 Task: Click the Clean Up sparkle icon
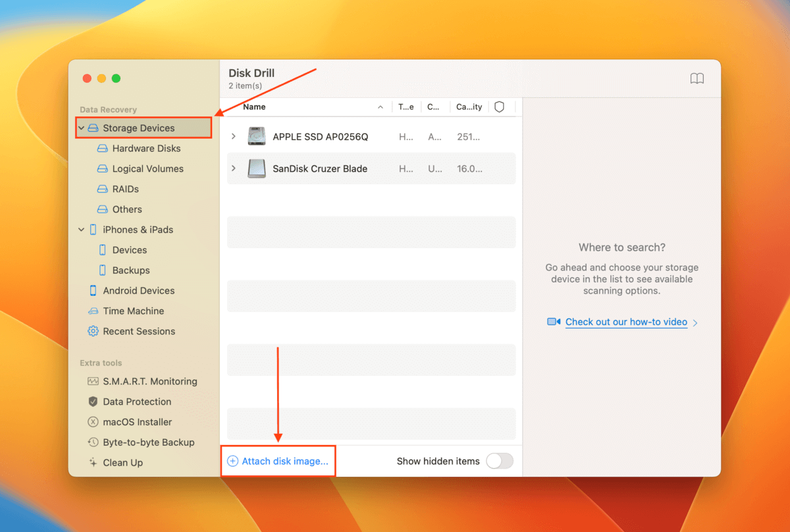click(93, 464)
